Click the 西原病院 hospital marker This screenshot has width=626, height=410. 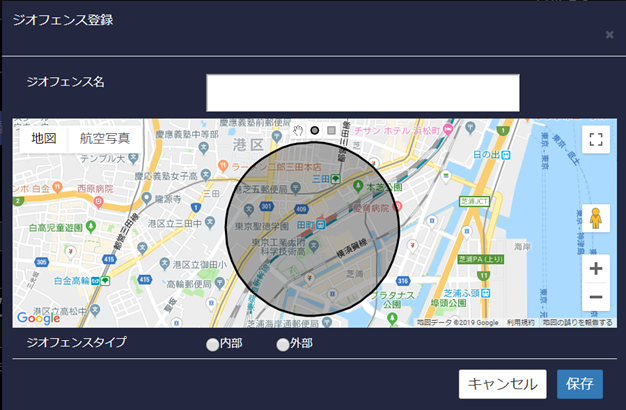pyautogui.click(x=98, y=202)
